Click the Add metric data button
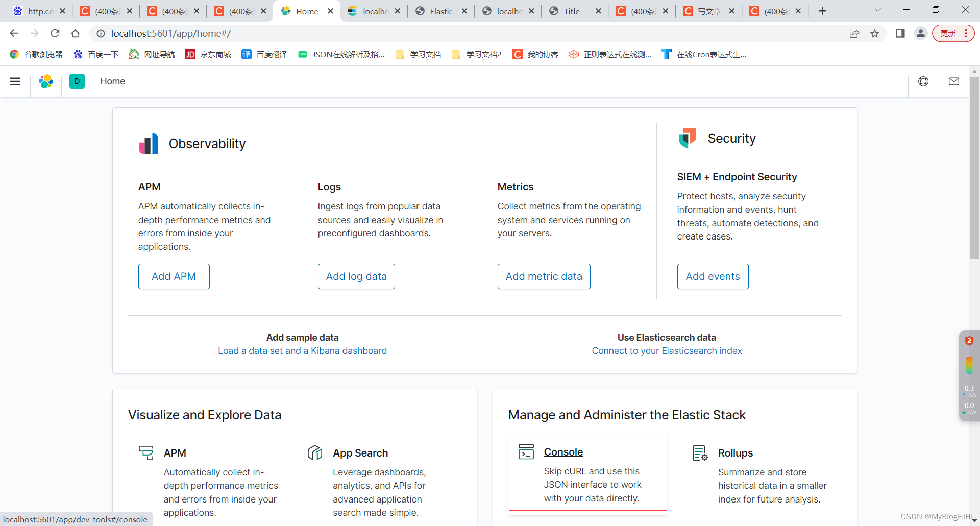980x526 pixels. (544, 276)
